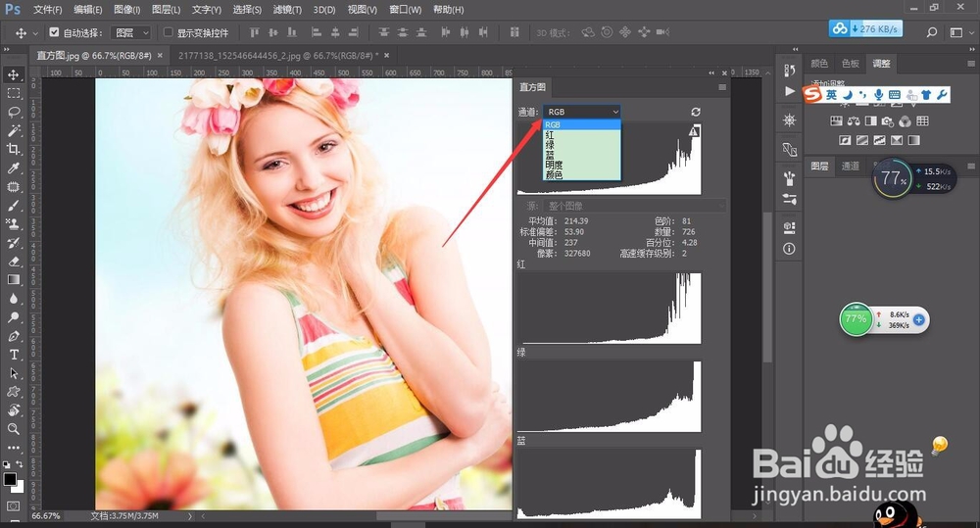Expand the document info status arrow
This screenshot has width=980, height=528.
[190, 516]
